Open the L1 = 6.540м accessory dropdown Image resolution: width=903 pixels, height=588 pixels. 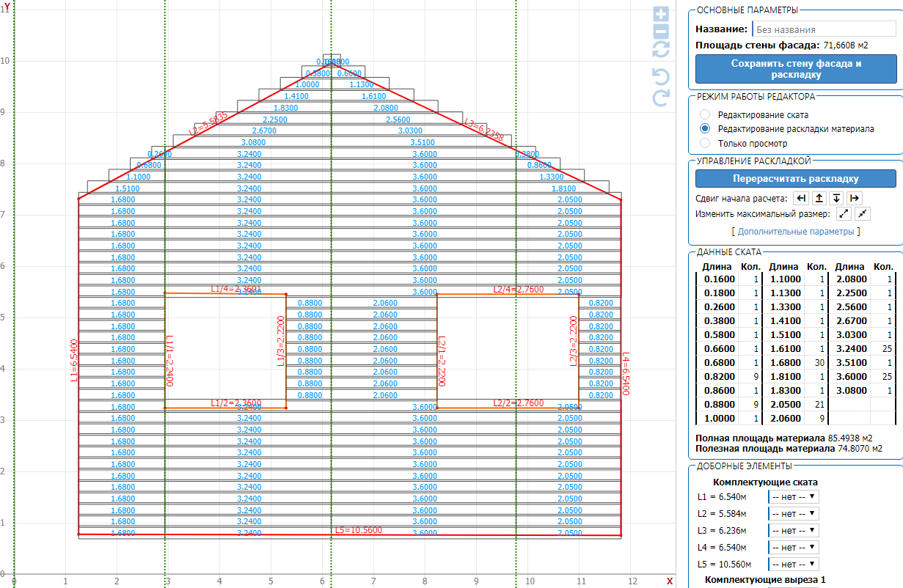tap(794, 496)
